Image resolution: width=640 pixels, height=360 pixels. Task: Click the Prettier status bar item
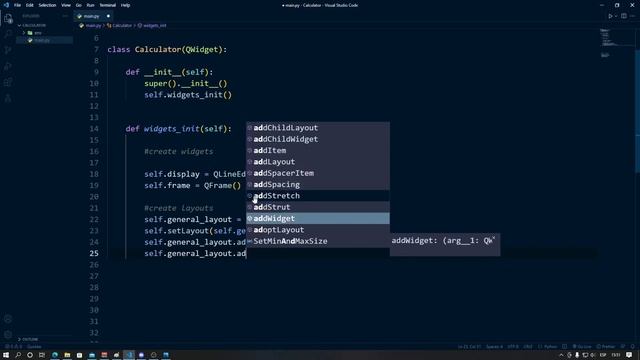point(605,347)
